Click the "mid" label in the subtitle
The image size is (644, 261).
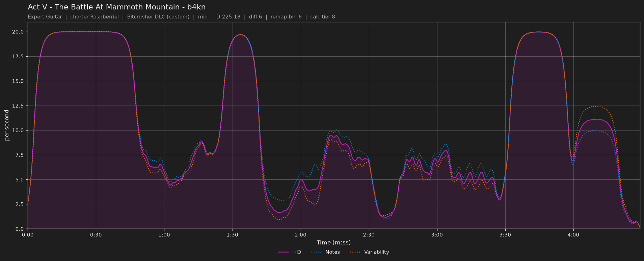point(203,17)
